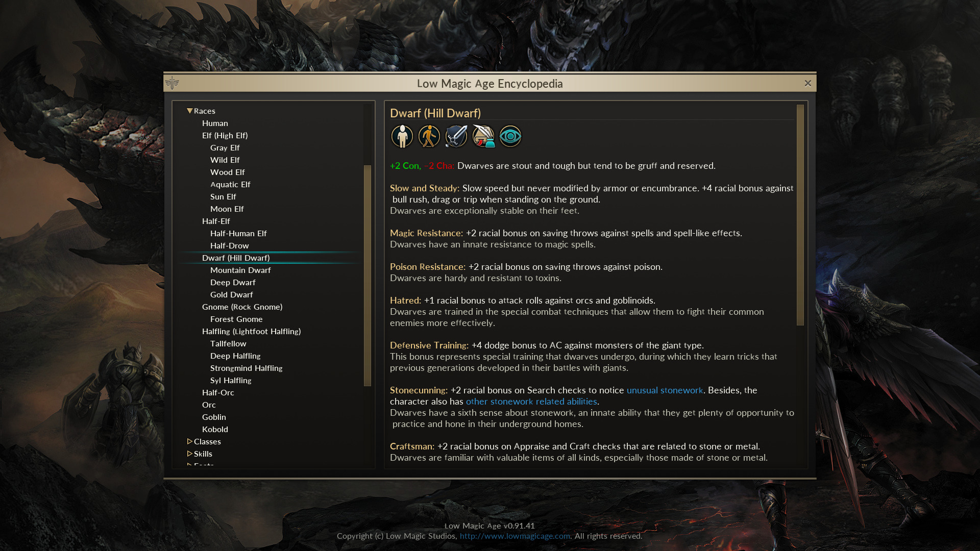Click the sword and shield proficiency icon
This screenshot has height=551, width=980.
(x=456, y=136)
